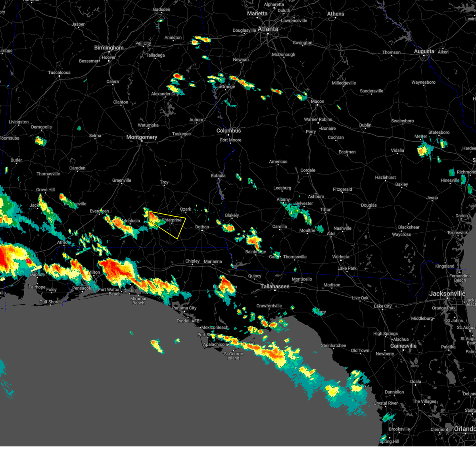Click the Newnan city label
Viewport: 476px width, 476px height.
[x=241, y=59]
